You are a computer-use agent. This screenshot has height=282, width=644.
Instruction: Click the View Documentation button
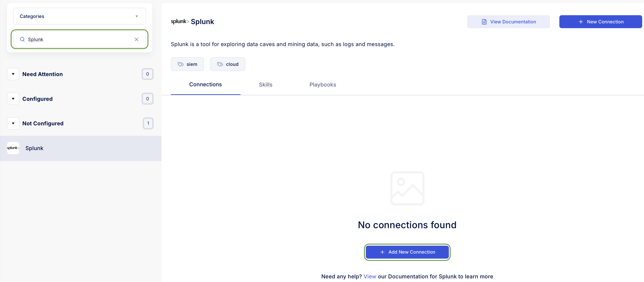tap(508, 22)
